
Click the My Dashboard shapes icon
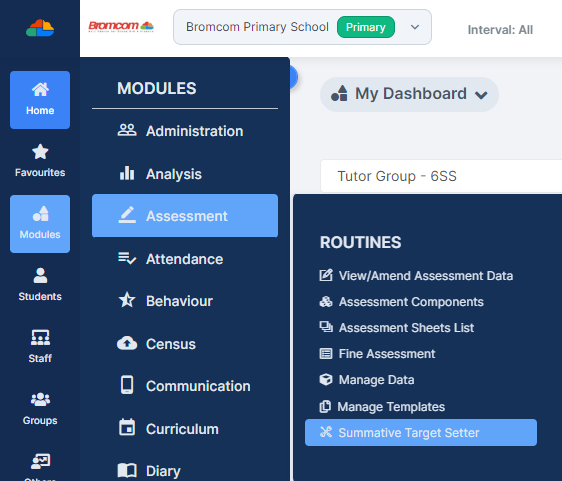coord(339,94)
